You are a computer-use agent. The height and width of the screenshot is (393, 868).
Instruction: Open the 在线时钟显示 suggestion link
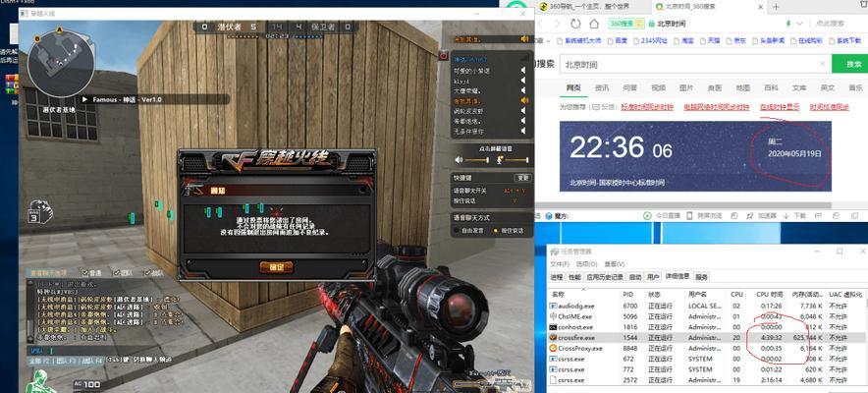coord(780,107)
